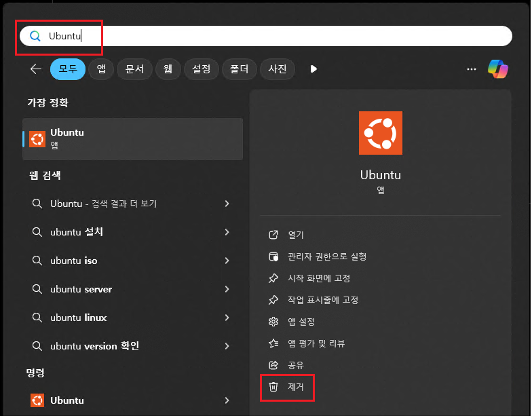Click 열기 to open Ubuntu
The height and width of the screenshot is (418, 532).
[x=296, y=235]
